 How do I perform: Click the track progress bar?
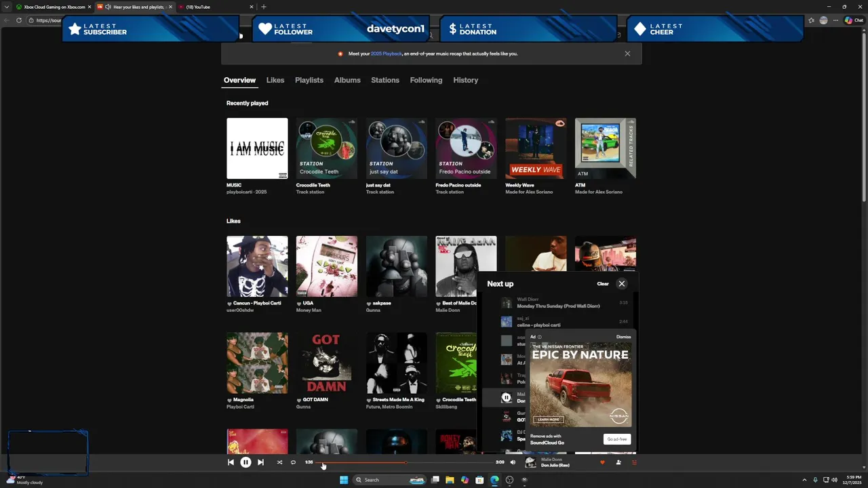tap(405, 462)
